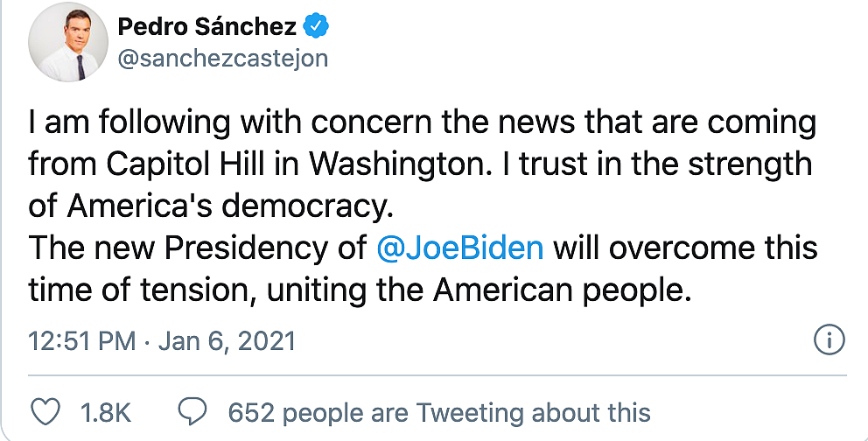Screen dimensions: 868x441
Task: Click the speech bubble reply icon
Action: point(192,412)
